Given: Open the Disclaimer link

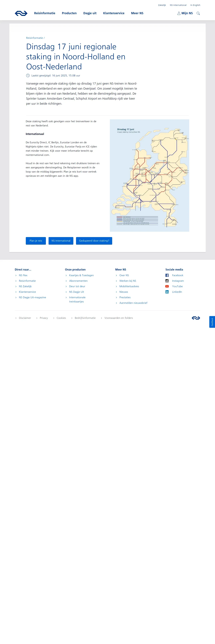Looking at the screenshot, I should point(25,318).
